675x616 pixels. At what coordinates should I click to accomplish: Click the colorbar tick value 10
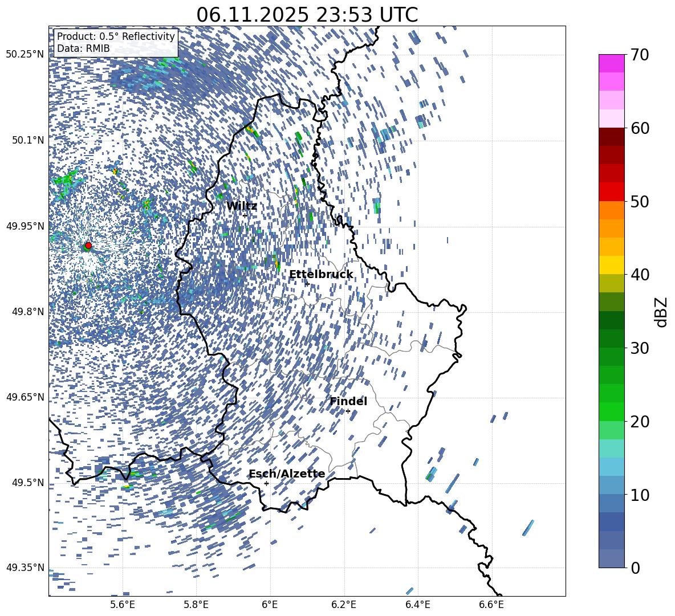click(x=640, y=495)
